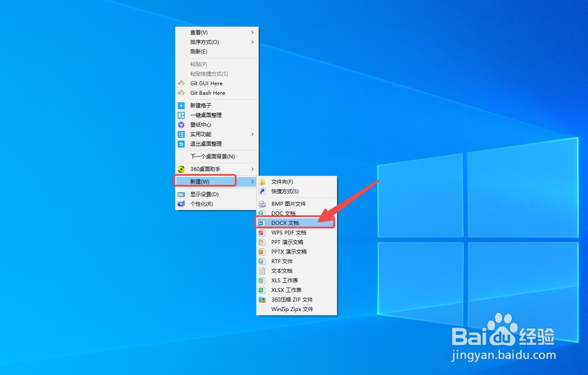Click the 新建格子 plus icon
588x375 pixels.
pos(181,106)
